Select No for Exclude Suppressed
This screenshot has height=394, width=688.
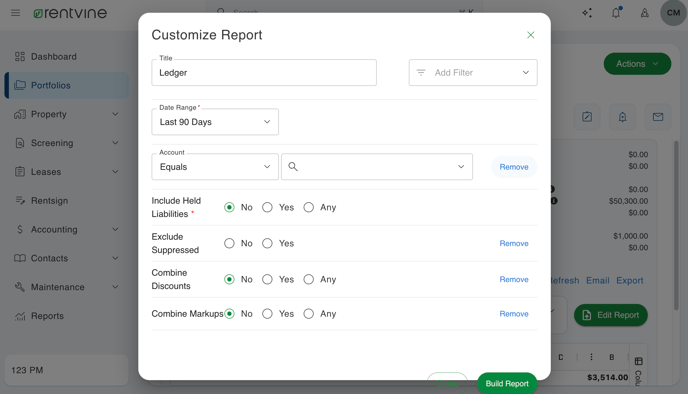click(229, 244)
